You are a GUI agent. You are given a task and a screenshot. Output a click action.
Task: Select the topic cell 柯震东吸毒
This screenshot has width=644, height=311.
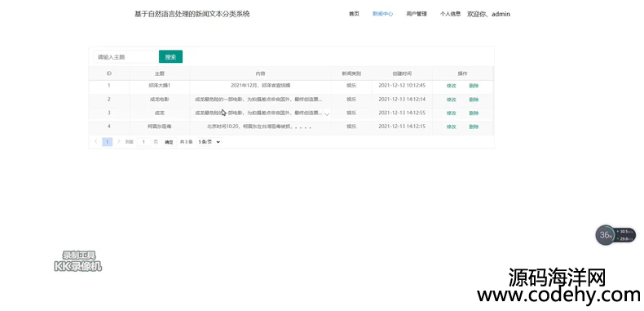click(159, 127)
